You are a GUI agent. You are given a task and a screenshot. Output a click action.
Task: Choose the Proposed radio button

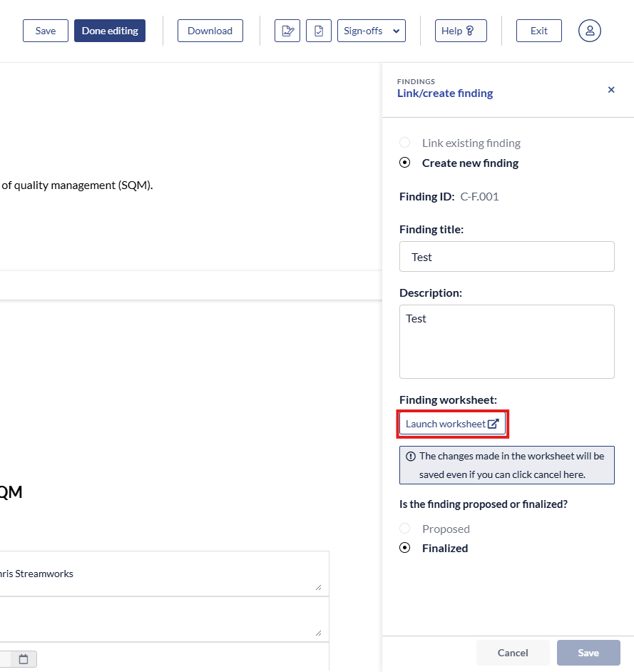[405, 529]
